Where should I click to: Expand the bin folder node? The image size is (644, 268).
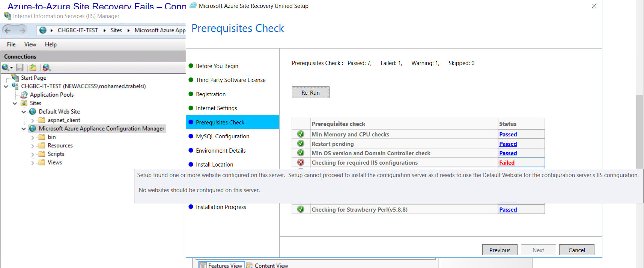(33, 138)
